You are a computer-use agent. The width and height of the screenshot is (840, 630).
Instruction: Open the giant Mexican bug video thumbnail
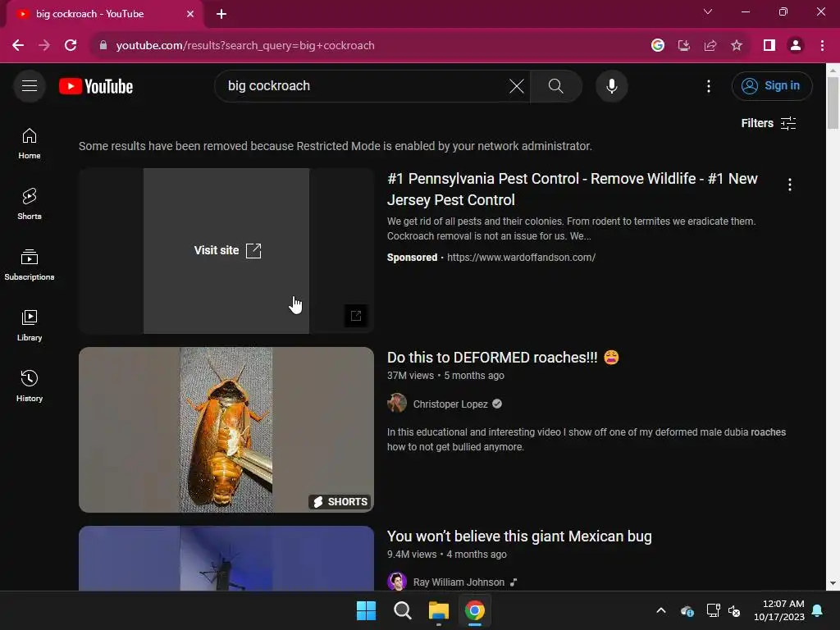tap(226, 558)
